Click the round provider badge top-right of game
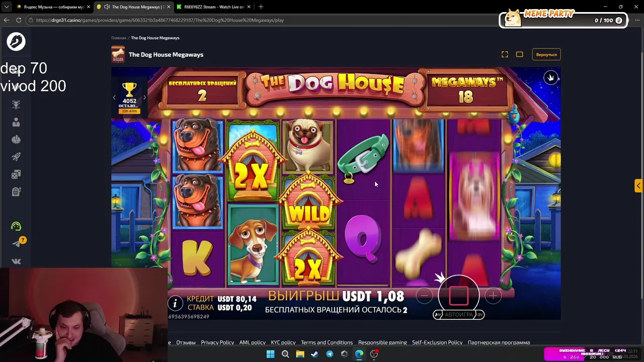This screenshot has width=644, height=362. (551, 78)
